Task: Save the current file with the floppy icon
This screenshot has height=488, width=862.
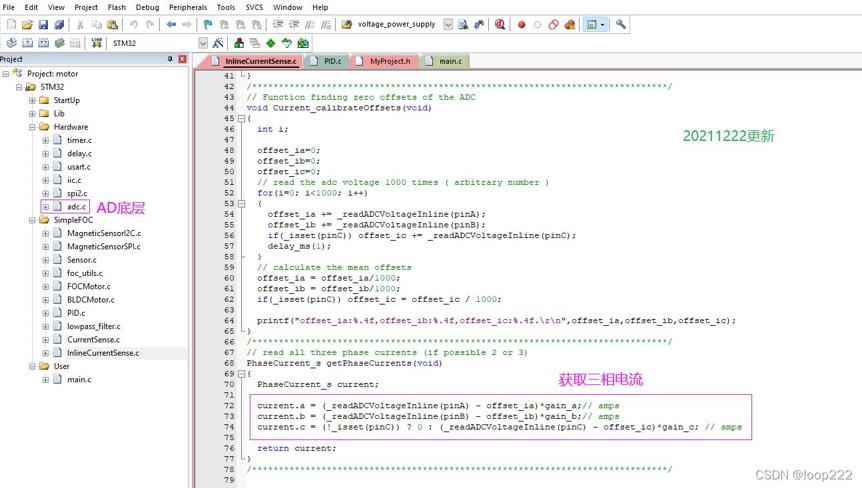Action: (43, 24)
